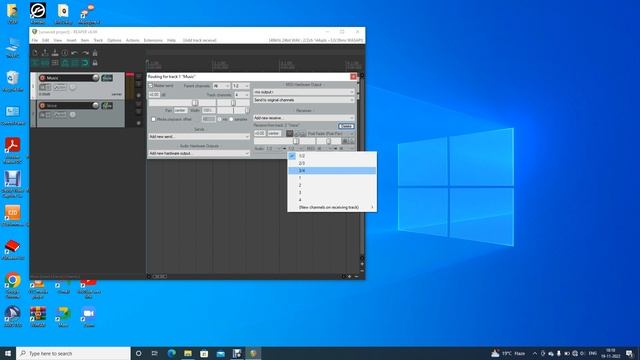Click the receive volume slider handle
640x360 pixels.
(x=296, y=141)
